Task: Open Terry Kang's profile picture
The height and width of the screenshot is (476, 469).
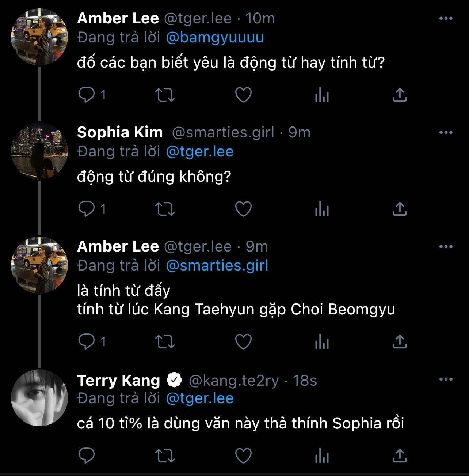Action: (x=39, y=398)
